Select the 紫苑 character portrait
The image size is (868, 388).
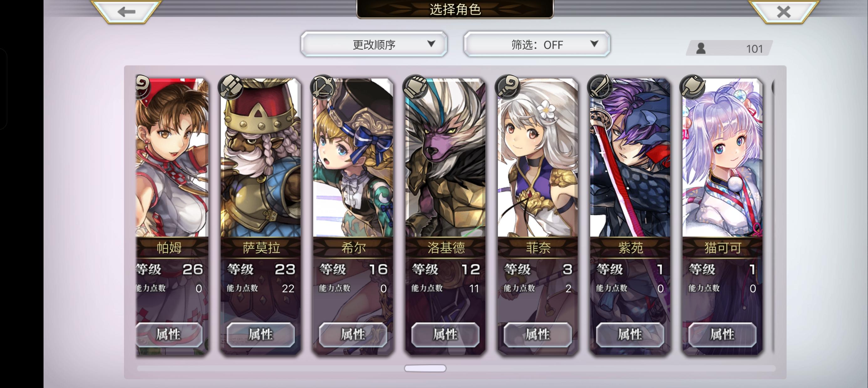pos(630,158)
